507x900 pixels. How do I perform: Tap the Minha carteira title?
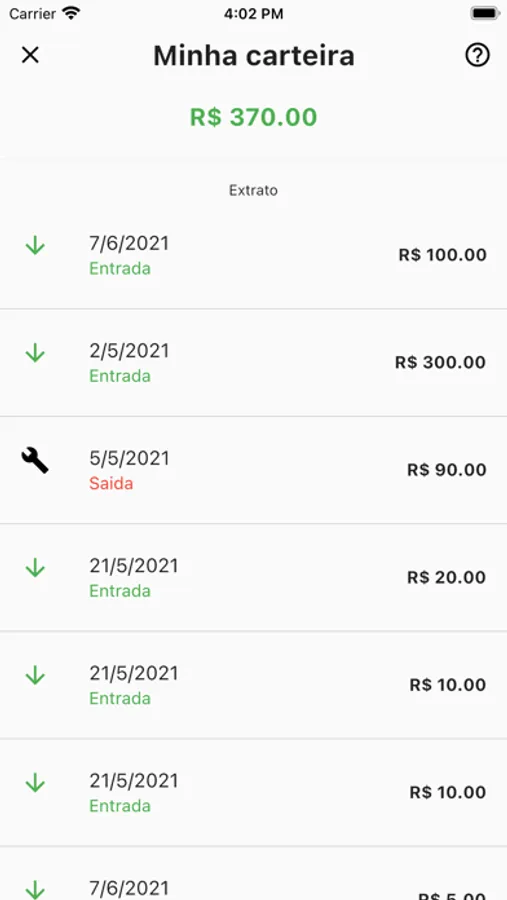click(x=254, y=56)
